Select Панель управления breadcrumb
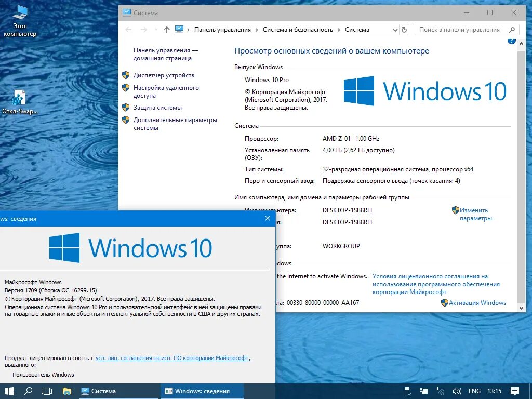 tap(222, 30)
